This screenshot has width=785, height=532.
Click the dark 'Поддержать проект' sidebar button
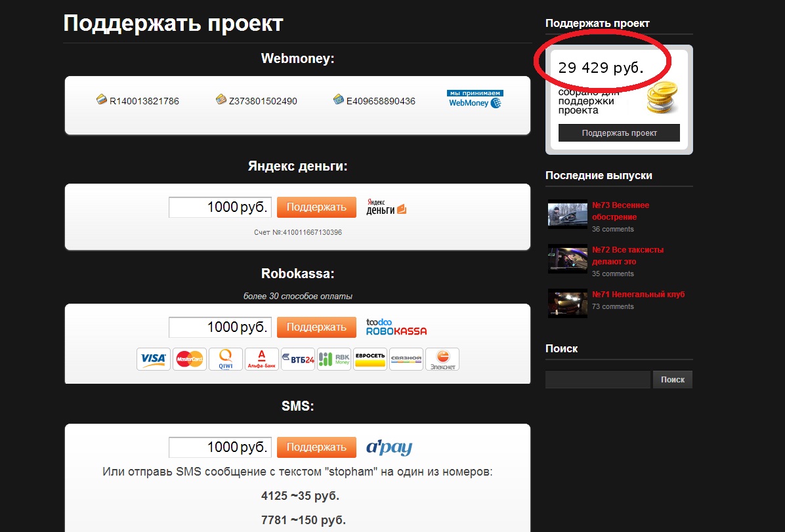tap(619, 133)
